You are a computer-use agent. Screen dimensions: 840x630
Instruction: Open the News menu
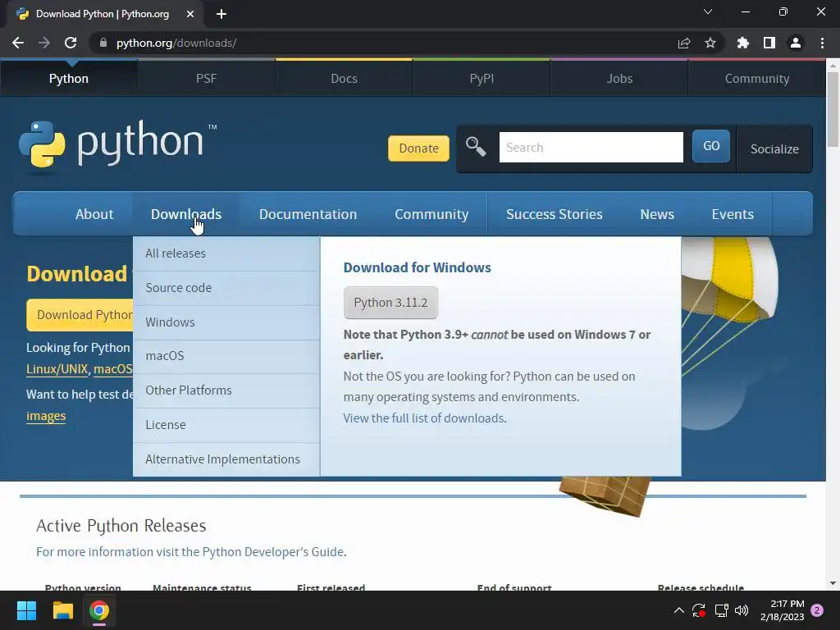[657, 214]
